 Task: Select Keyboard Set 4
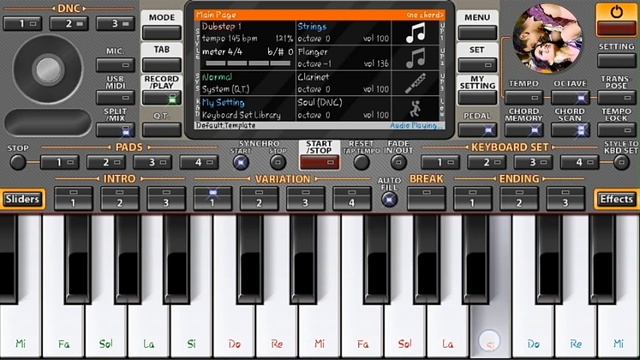pos(579,162)
